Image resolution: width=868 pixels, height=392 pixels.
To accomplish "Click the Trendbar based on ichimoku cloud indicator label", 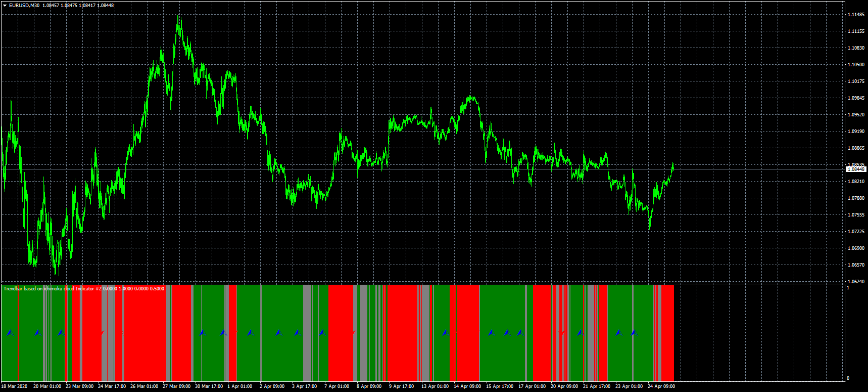I will click(83, 289).
